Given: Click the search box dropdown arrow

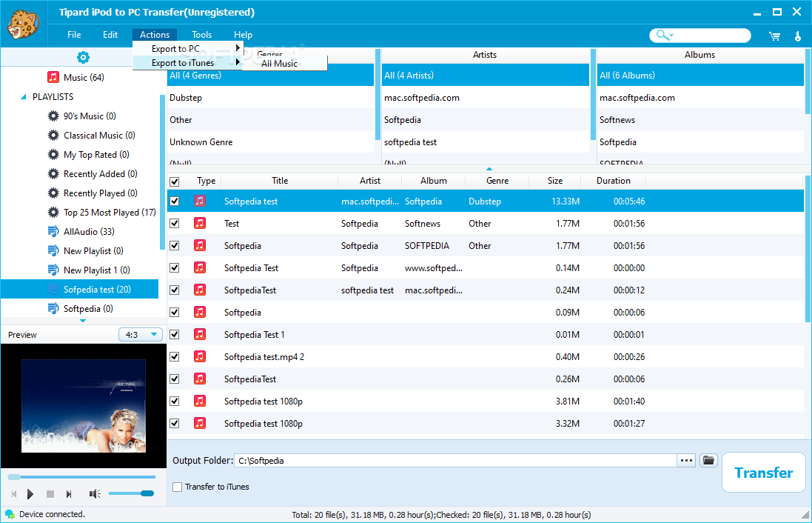Looking at the screenshot, I should (671, 36).
